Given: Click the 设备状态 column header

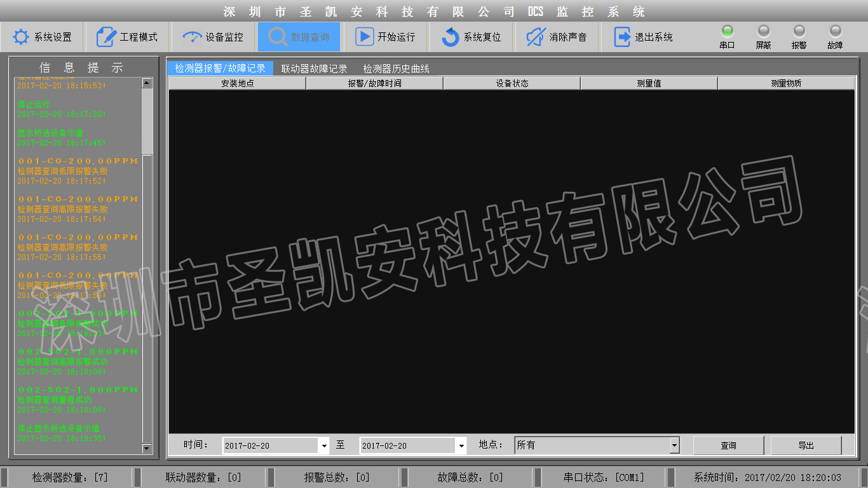Looking at the screenshot, I should [x=512, y=83].
